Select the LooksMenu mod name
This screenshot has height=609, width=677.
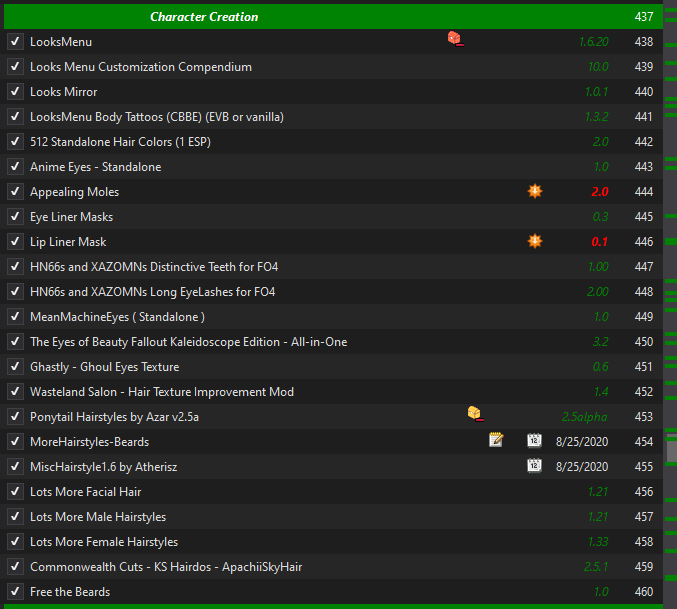click(x=61, y=42)
